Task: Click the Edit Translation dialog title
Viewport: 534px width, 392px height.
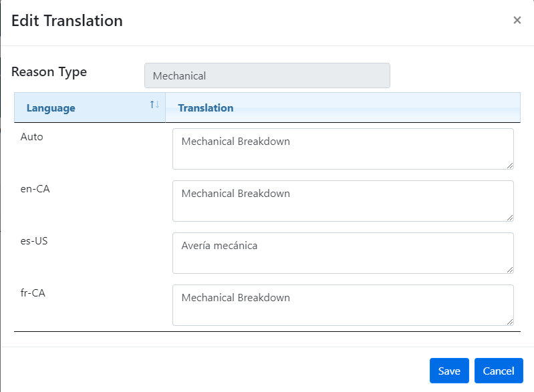Action: pyautogui.click(x=67, y=21)
